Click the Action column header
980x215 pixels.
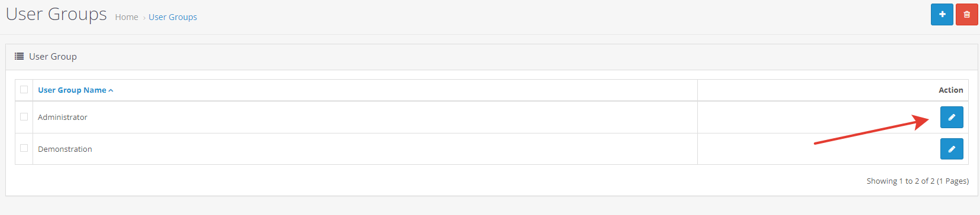[950, 90]
